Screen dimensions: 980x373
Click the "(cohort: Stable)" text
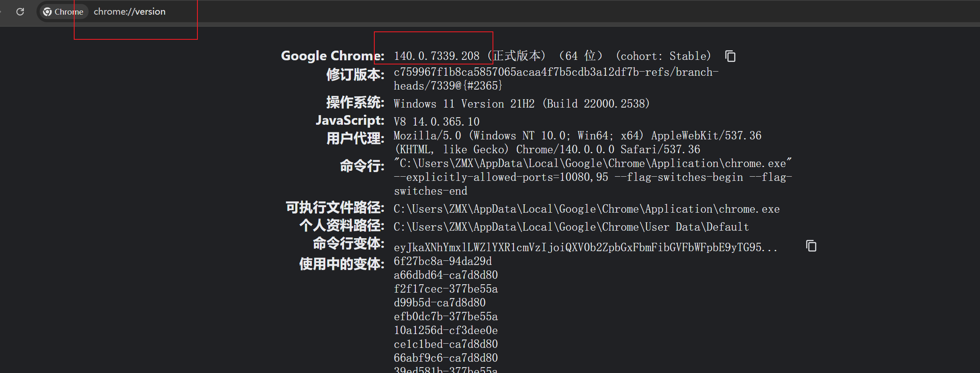tap(663, 56)
